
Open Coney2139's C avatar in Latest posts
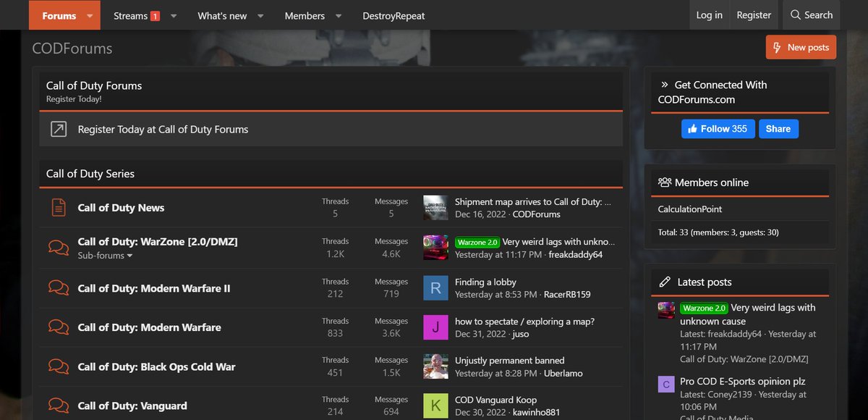pos(666,384)
